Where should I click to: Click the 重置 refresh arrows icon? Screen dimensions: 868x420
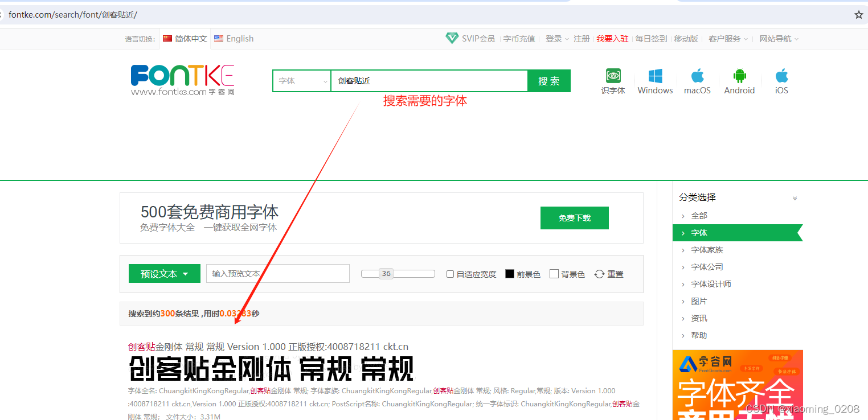click(599, 274)
